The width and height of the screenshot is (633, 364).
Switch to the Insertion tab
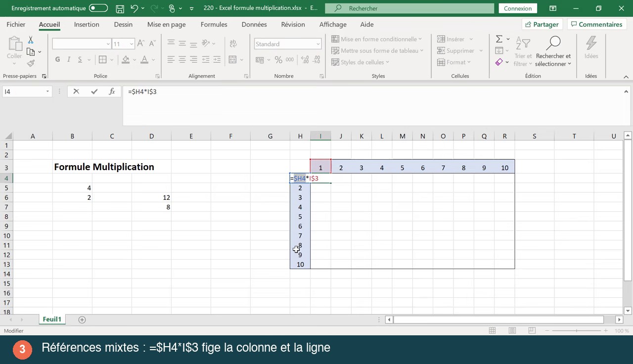[x=87, y=24]
